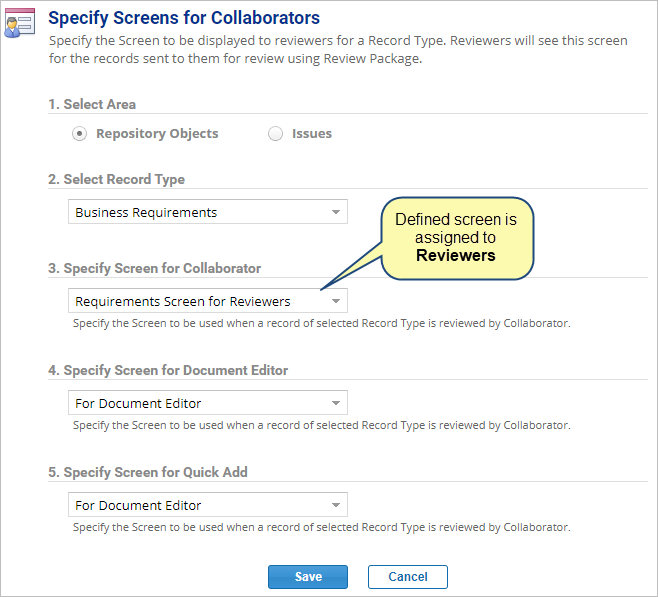The image size is (658, 597).
Task: Click the Issues label text
Action: [x=312, y=133]
